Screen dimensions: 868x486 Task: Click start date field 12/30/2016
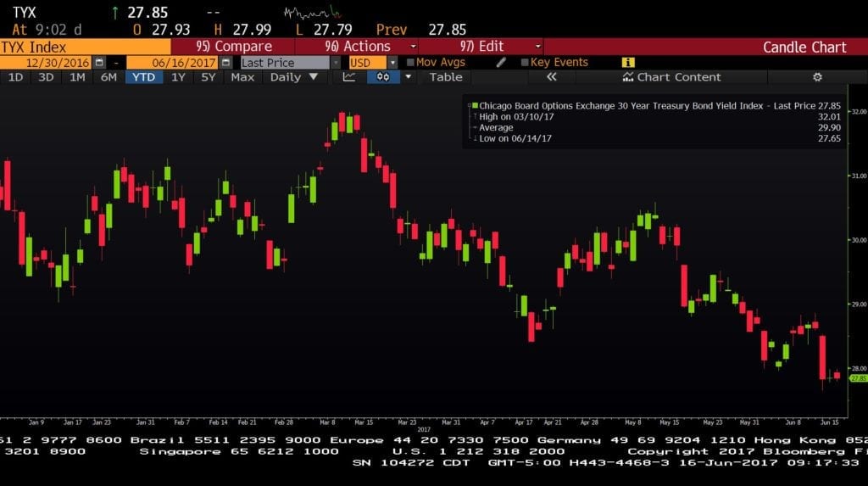pos(47,63)
